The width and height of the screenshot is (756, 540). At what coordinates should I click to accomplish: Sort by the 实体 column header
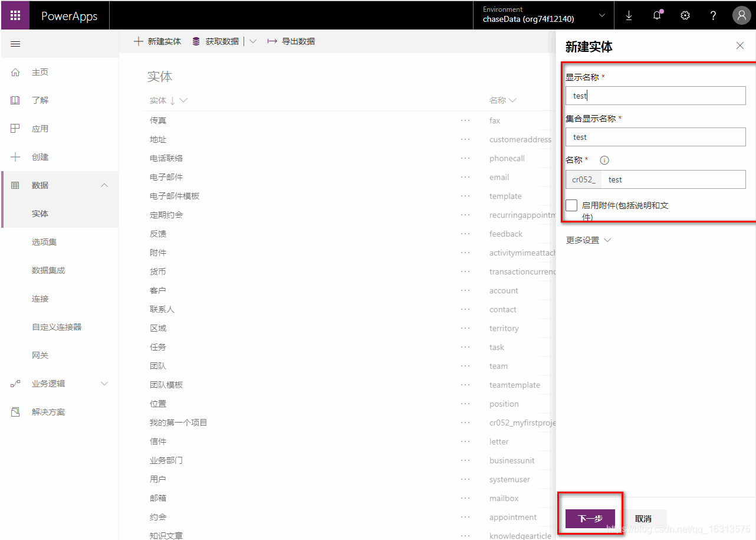click(168, 100)
